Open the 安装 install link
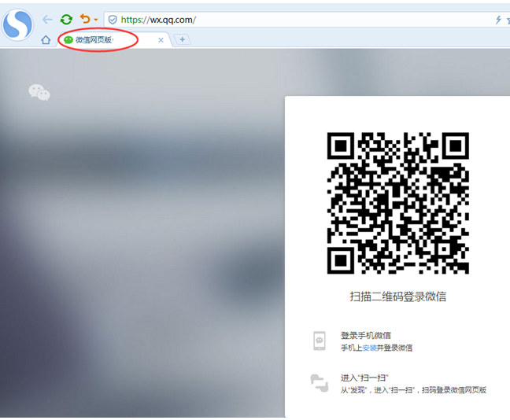Viewport: 510px width, 420px height. coord(368,348)
